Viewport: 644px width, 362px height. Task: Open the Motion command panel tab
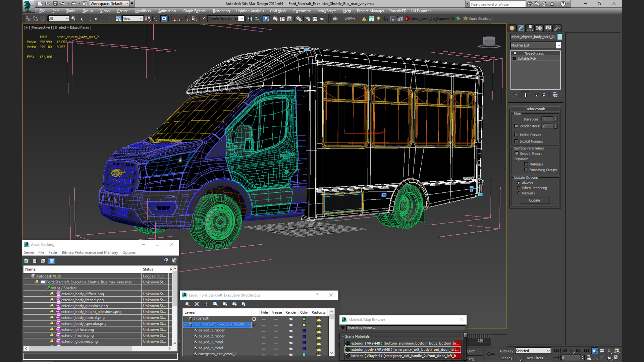point(539,28)
